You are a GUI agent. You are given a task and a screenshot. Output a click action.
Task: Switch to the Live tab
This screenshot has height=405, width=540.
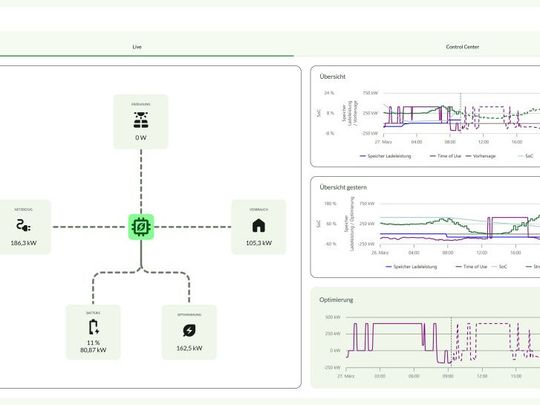pos(137,47)
